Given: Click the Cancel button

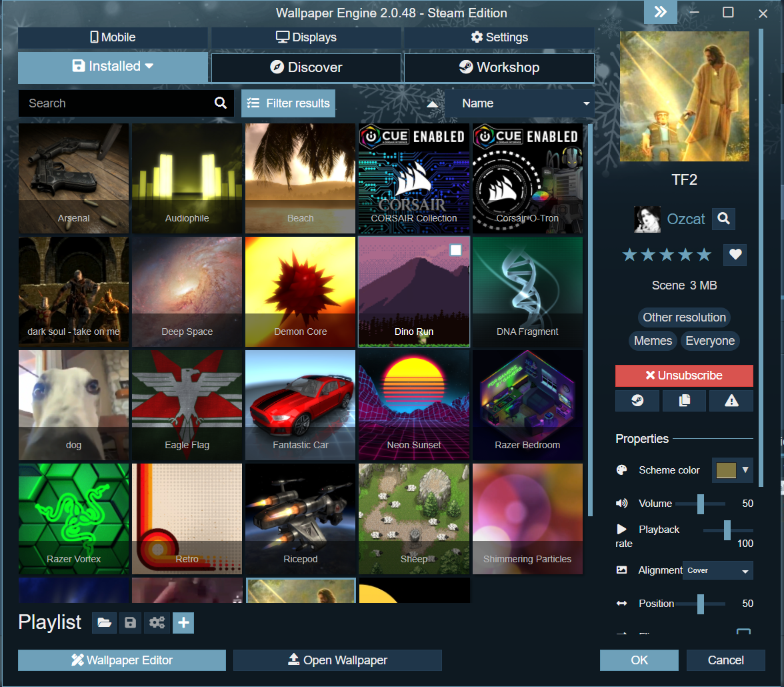Looking at the screenshot, I should (725, 660).
